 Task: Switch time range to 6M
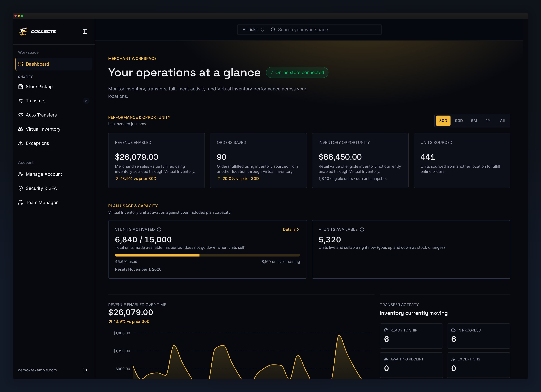coord(474,121)
